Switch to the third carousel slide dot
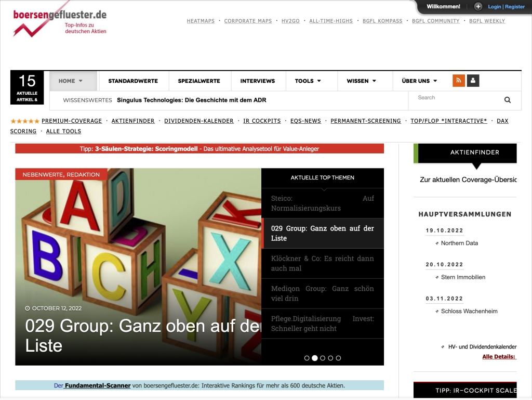This screenshot has height=400, width=532. (323, 358)
